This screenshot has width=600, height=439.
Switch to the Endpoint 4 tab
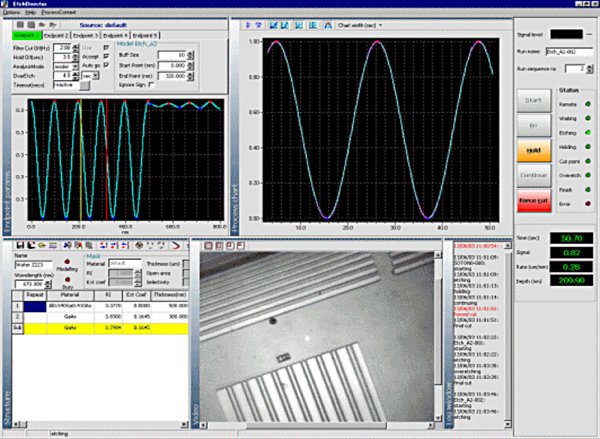pyautogui.click(x=115, y=36)
